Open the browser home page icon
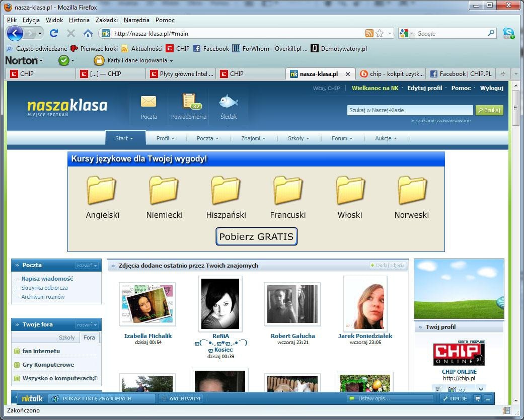The height and width of the screenshot is (420, 524). click(x=88, y=33)
